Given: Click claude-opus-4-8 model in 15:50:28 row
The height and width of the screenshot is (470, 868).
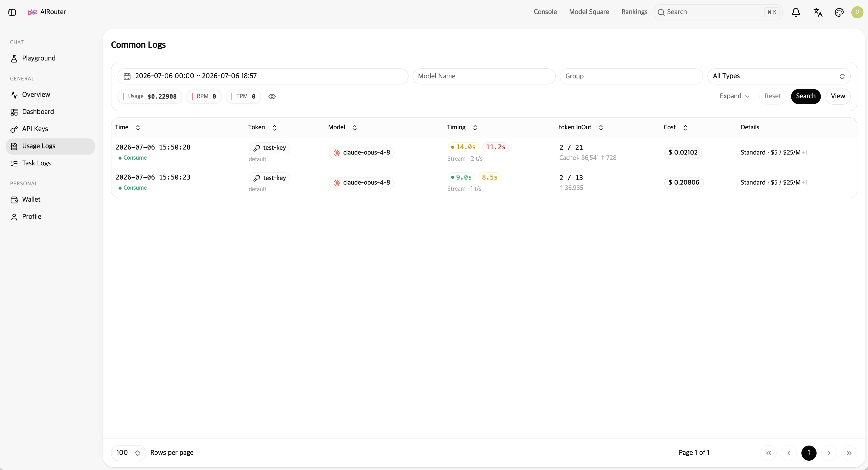Looking at the screenshot, I should (x=362, y=153).
